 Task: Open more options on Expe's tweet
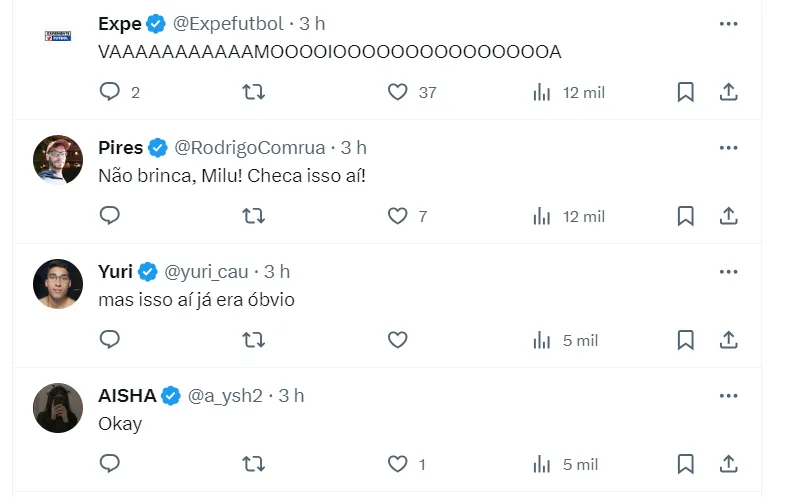(x=729, y=23)
